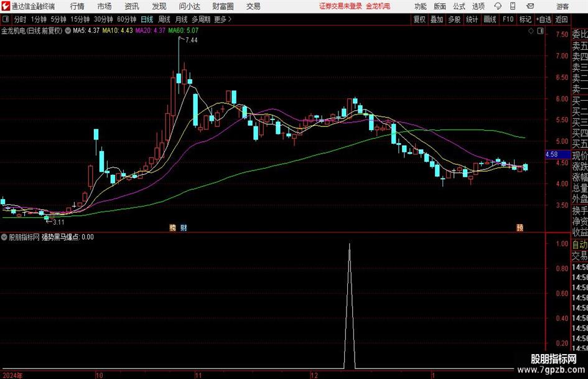
Task: Click the indicator signal spike in December
Action: pos(350,306)
